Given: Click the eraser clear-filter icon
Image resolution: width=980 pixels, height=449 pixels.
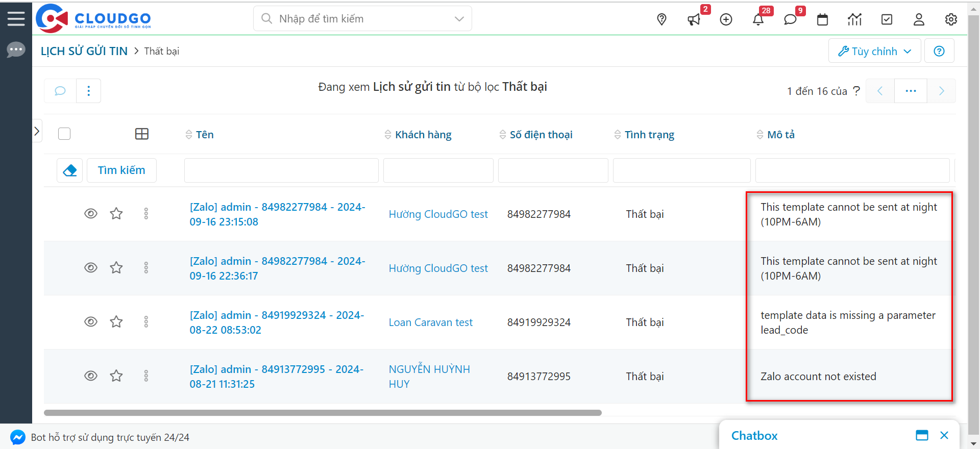Looking at the screenshot, I should [70, 170].
